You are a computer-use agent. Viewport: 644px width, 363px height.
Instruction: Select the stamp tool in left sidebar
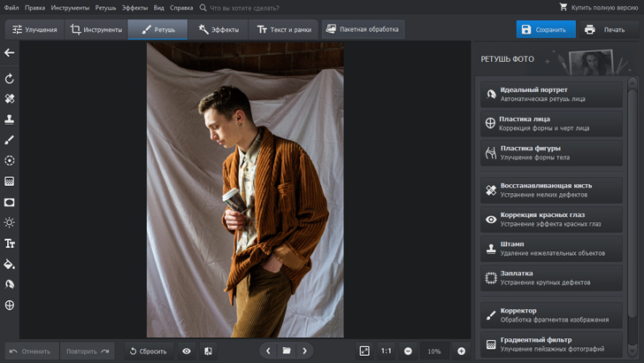(x=10, y=119)
